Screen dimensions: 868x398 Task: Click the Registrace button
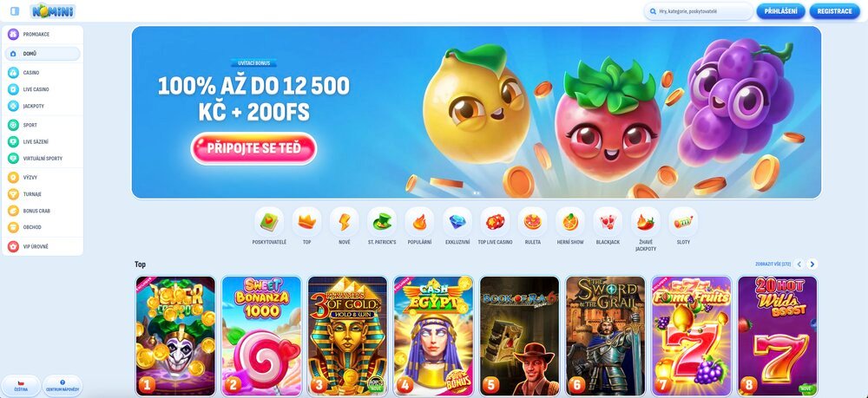[835, 11]
